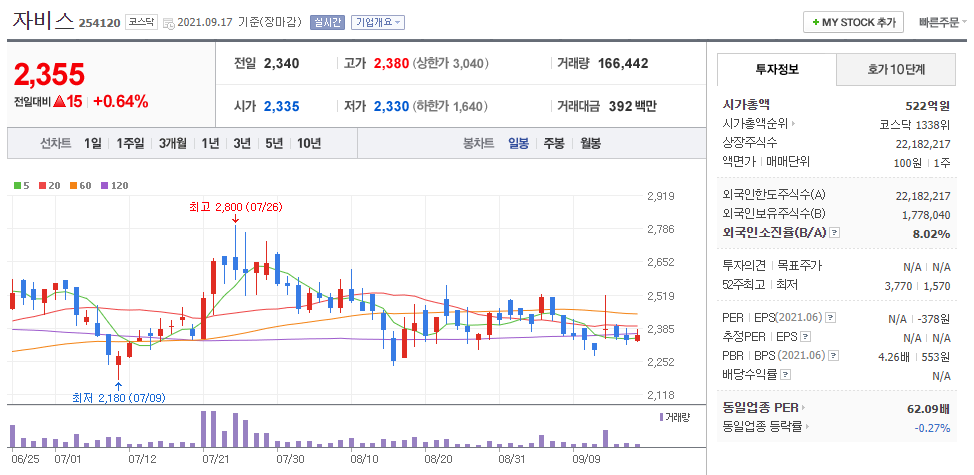Open the help icon next to 배당수익률
Viewport: 974px width, 475px height.
point(786,375)
